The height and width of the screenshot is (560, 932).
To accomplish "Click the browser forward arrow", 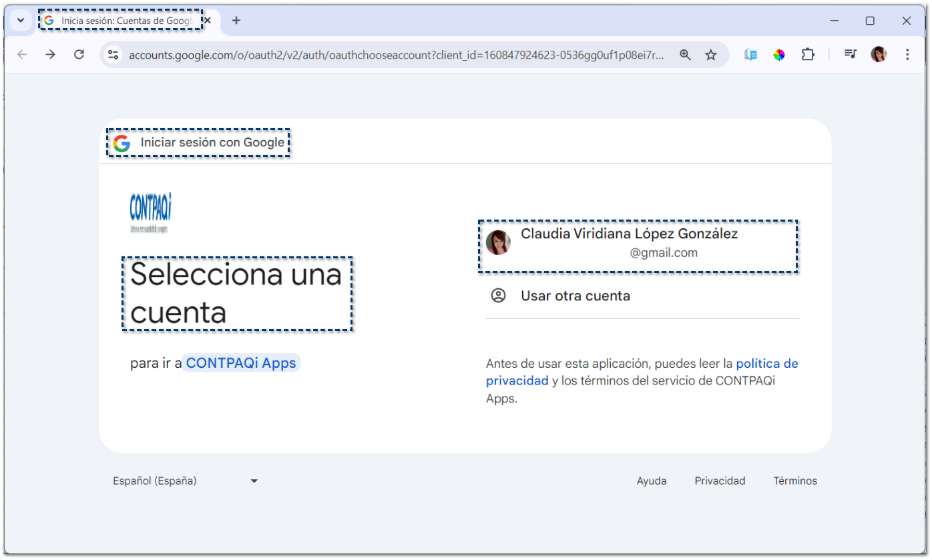I will [51, 55].
